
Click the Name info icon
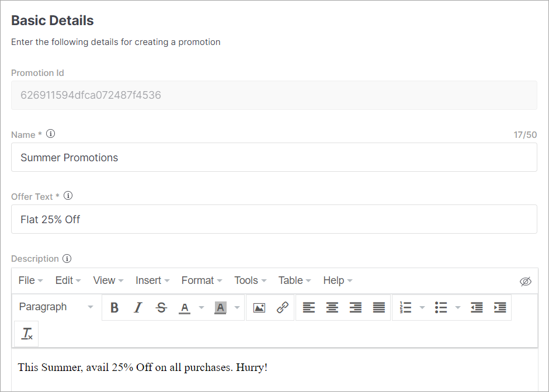click(x=50, y=134)
